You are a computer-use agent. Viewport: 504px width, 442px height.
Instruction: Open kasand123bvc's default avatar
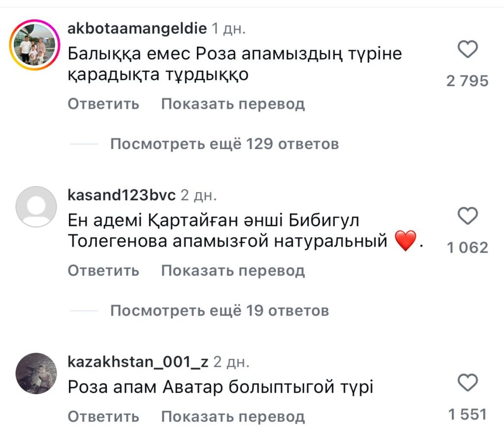(x=36, y=207)
